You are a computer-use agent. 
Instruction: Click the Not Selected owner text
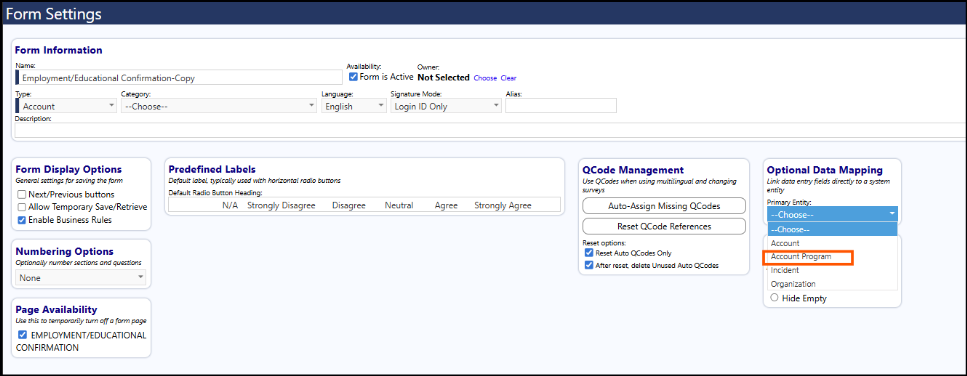[x=443, y=78]
